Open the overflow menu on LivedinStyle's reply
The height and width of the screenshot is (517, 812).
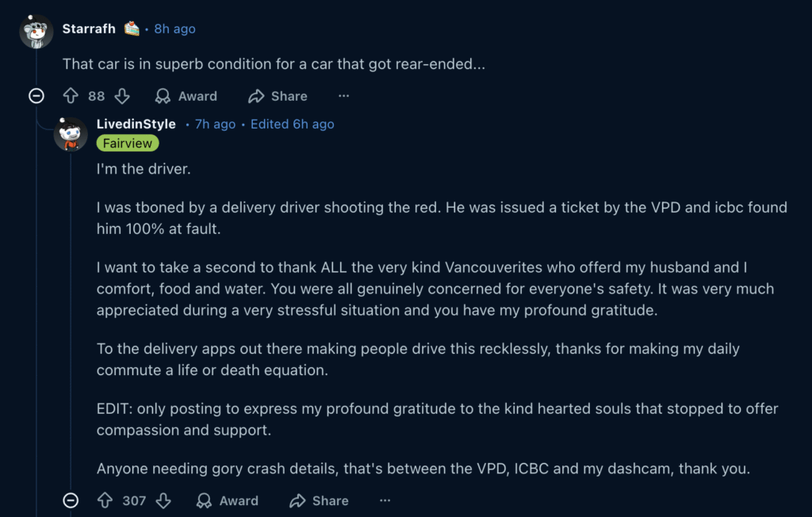point(385,500)
